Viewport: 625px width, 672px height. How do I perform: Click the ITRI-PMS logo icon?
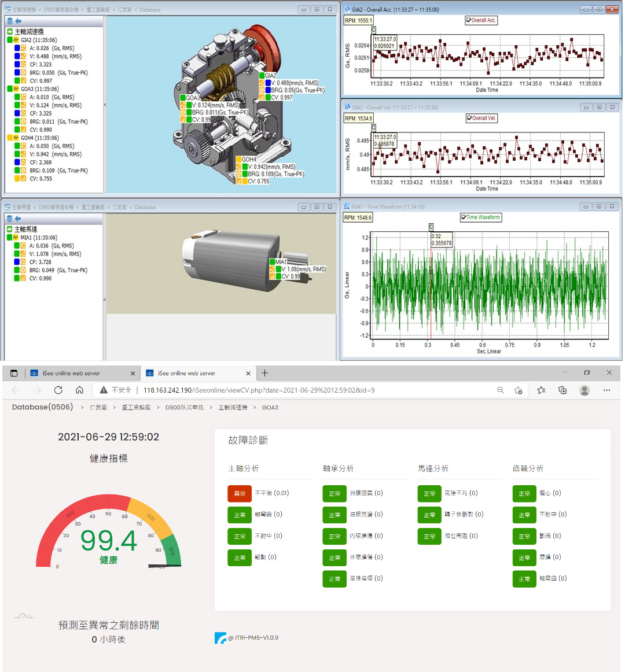point(220,638)
